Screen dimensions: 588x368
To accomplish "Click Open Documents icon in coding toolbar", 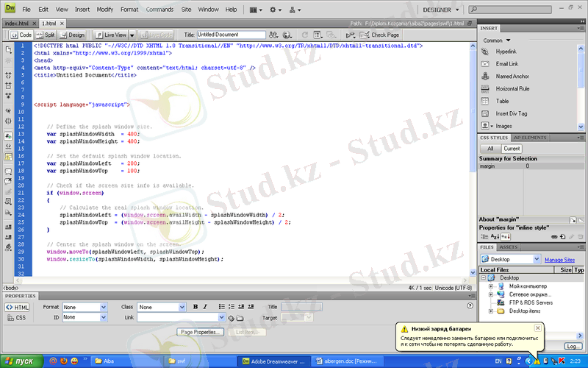I will tap(8, 49).
